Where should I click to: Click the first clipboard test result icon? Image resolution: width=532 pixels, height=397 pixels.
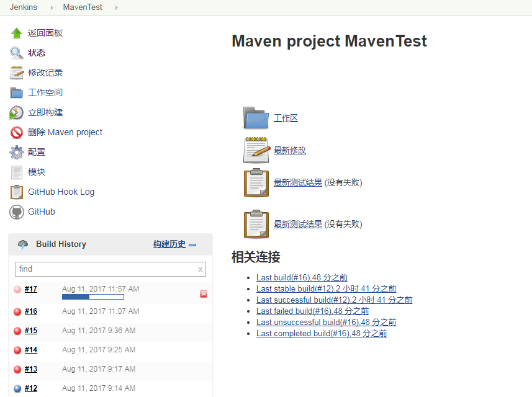click(256, 183)
